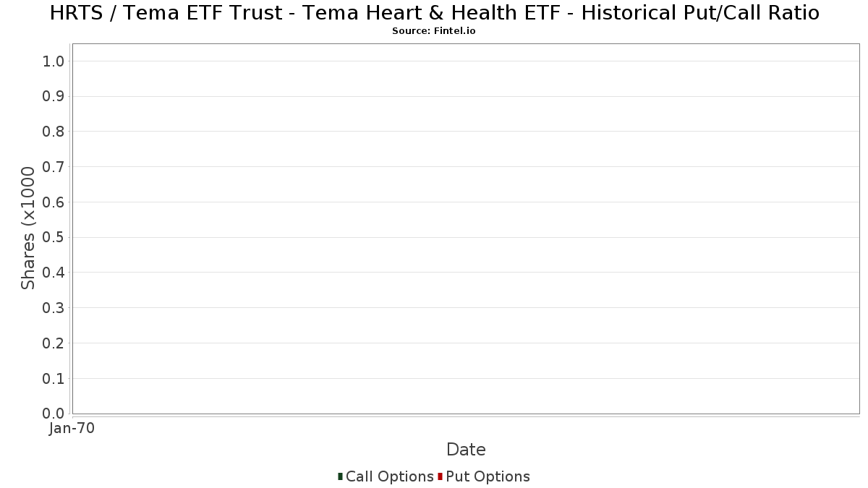Click the 0.1 y-axis tick label

54,379
